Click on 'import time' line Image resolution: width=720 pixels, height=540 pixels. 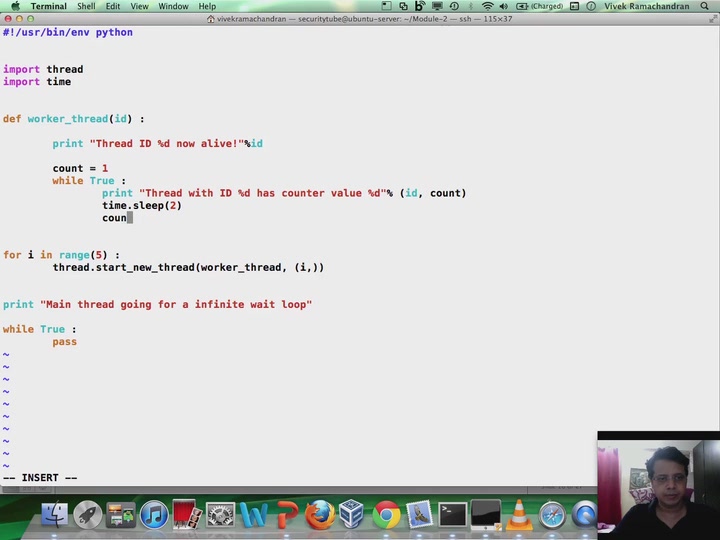(37, 82)
